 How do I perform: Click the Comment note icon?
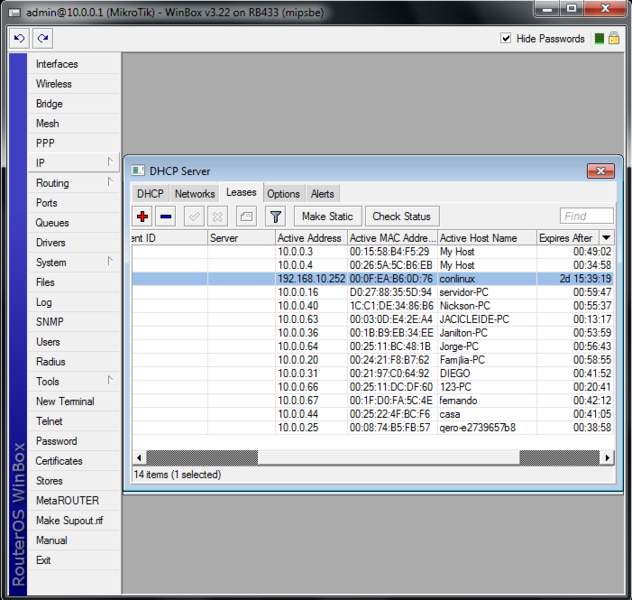(x=246, y=216)
